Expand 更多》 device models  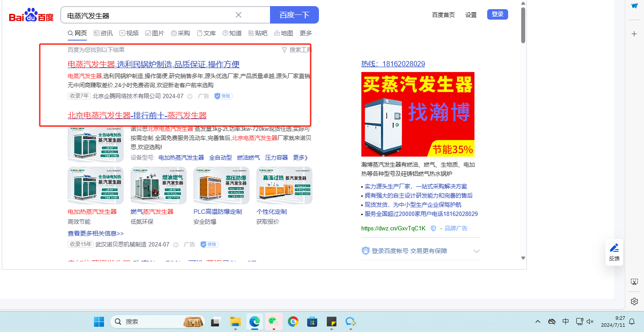301,157
